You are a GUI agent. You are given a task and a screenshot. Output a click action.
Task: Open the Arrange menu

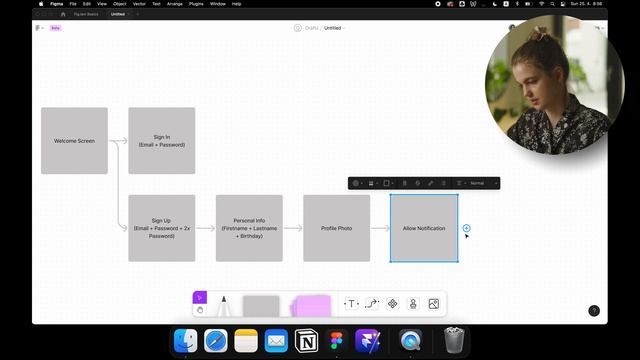pyautogui.click(x=175, y=4)
